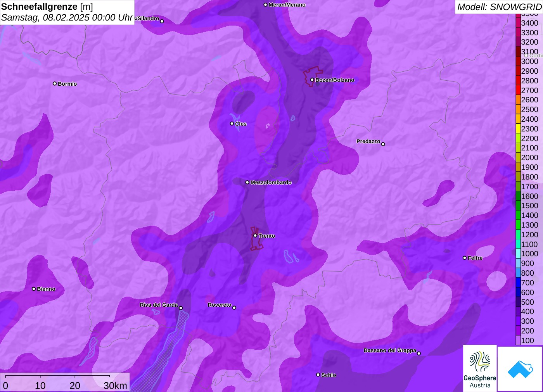The height and width of the screenshot is (392, 543).
Task: Click the blue house-and-cloud logo
Action: point(520,369)
